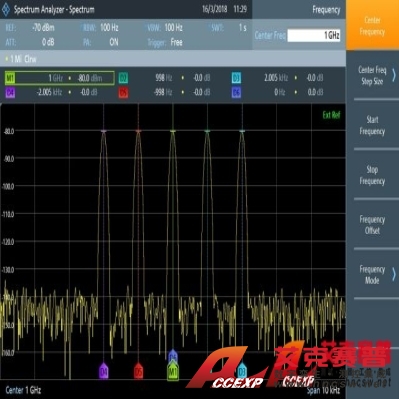This screenshot has width=399, height=399.
Task: Click the green M1 marker below the trace
Action: click(173, 372)
